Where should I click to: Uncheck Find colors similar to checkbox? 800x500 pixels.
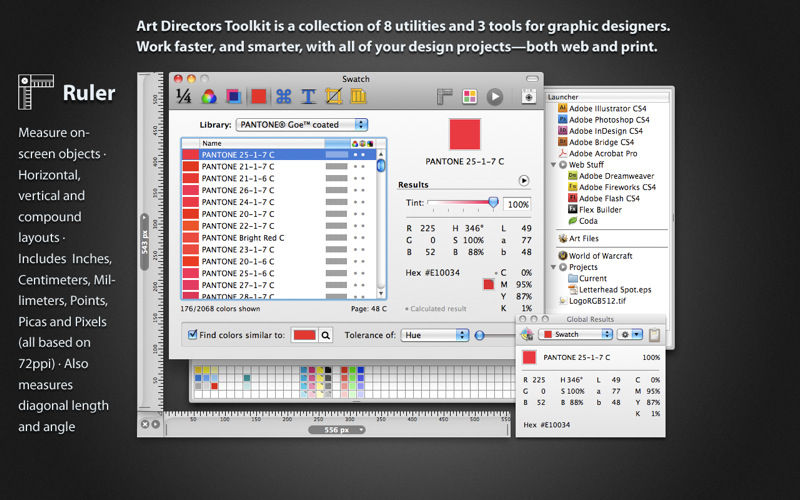point(192,335)
